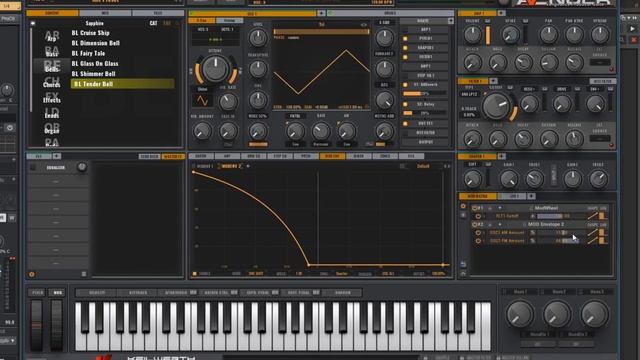Click the VELOCITY mod source button
640x360 pixels.
point(97,293)
